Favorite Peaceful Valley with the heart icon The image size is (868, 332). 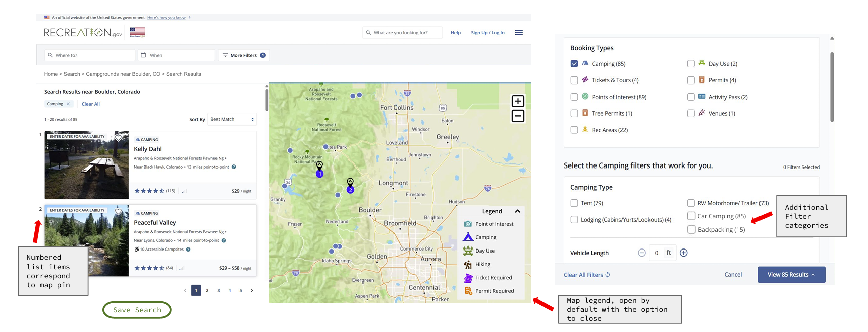coord(119,211)
